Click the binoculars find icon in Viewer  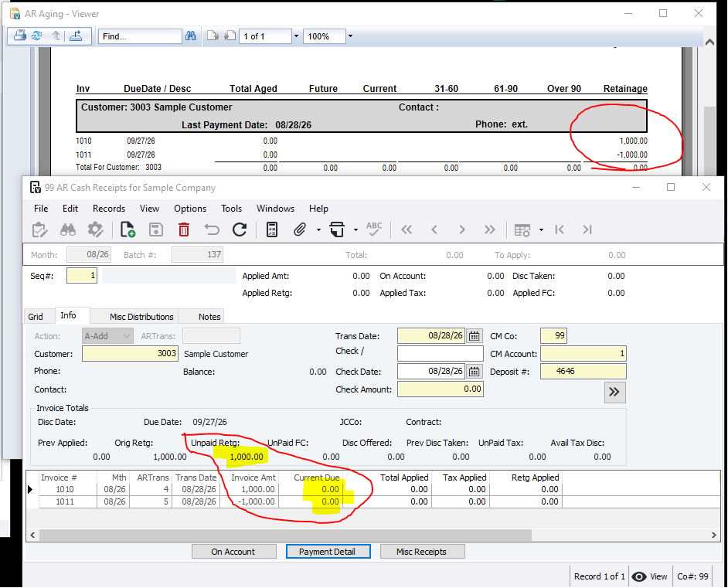pos(190,36)
